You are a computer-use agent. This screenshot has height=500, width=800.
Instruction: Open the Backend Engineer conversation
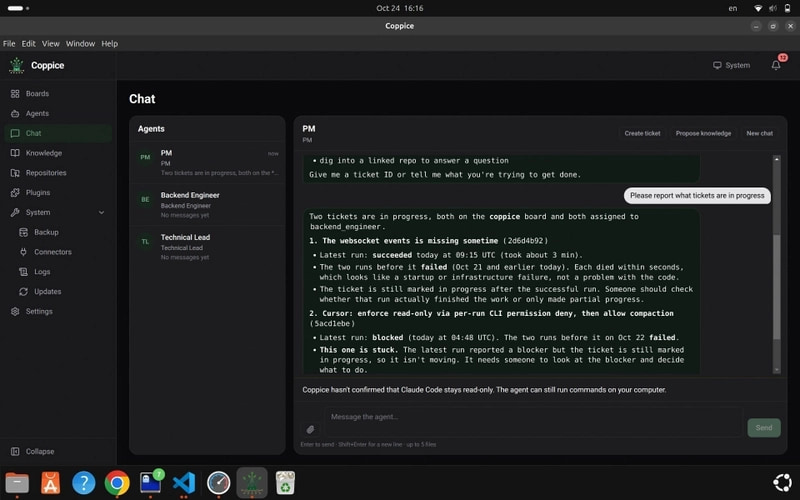[x=207, y=205]
